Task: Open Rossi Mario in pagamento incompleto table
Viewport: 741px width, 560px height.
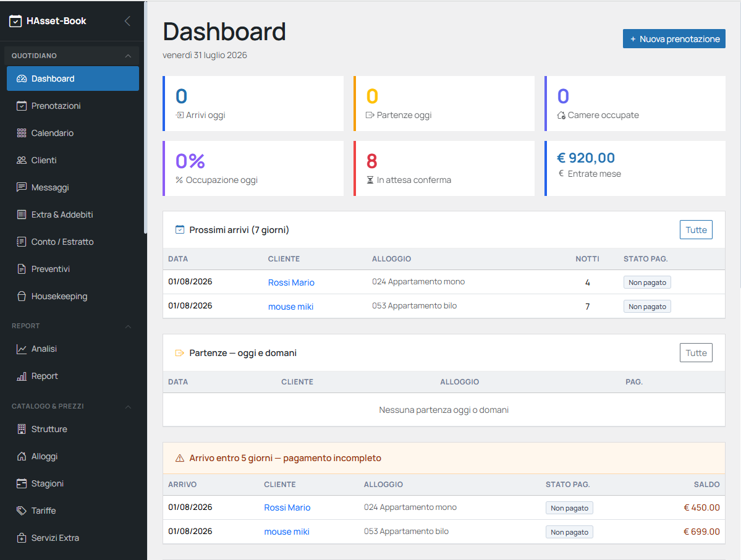Action: (x=287, y=507)
